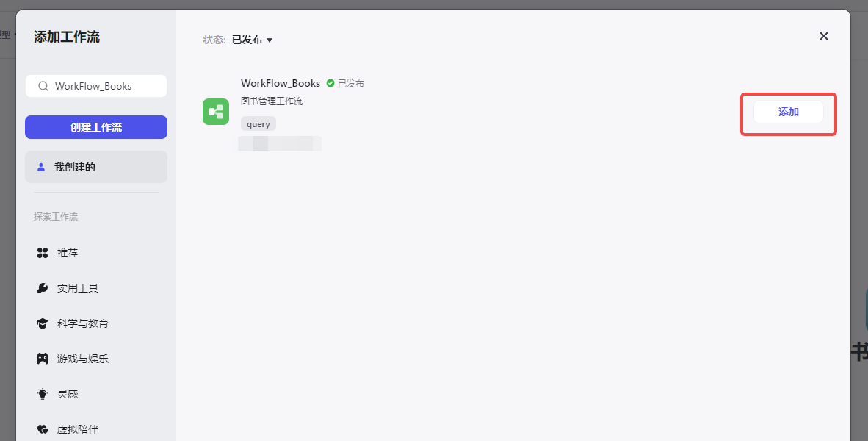868x441 pixels.
Task: Click the lightbulb icon for 灵感
Action: click(43, 394)
